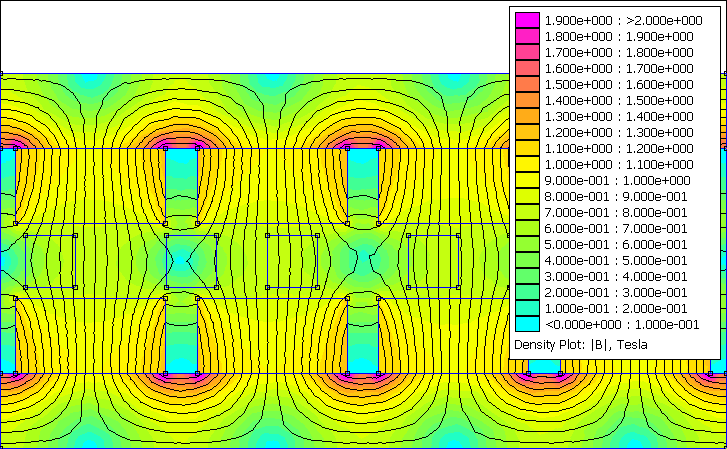Select the legend text '1.500e+000 : 1.600e+000'

point(619,84)
